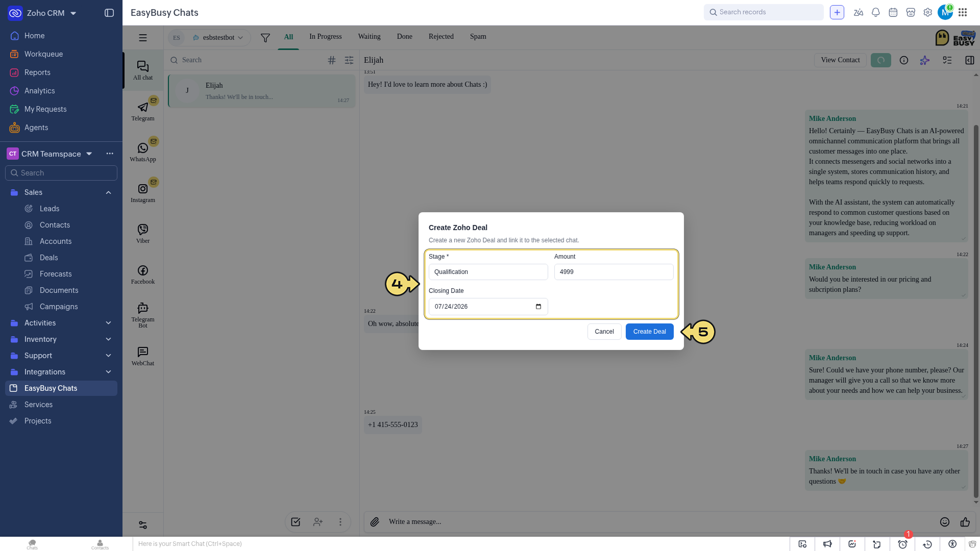Open the notifications bell
The width and height of the screenshot is (980, 551).
[876, 12]
